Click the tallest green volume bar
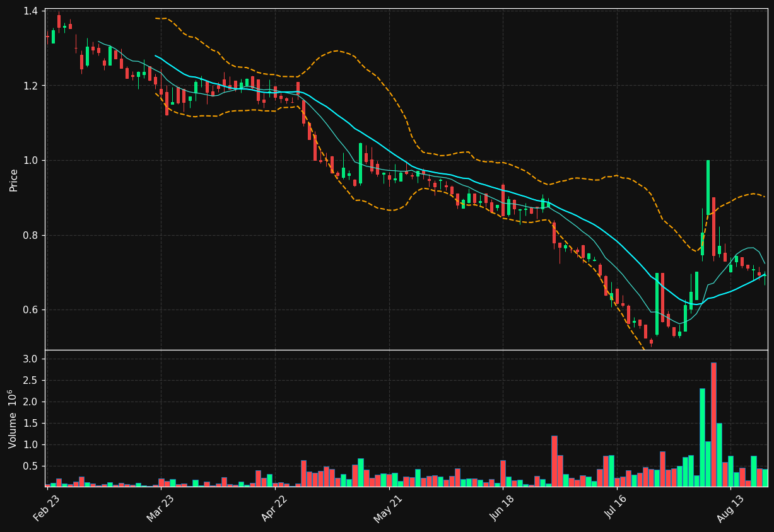Image resolution: width=774 pixels, height=532 pixels. click(x=702, y=437)
